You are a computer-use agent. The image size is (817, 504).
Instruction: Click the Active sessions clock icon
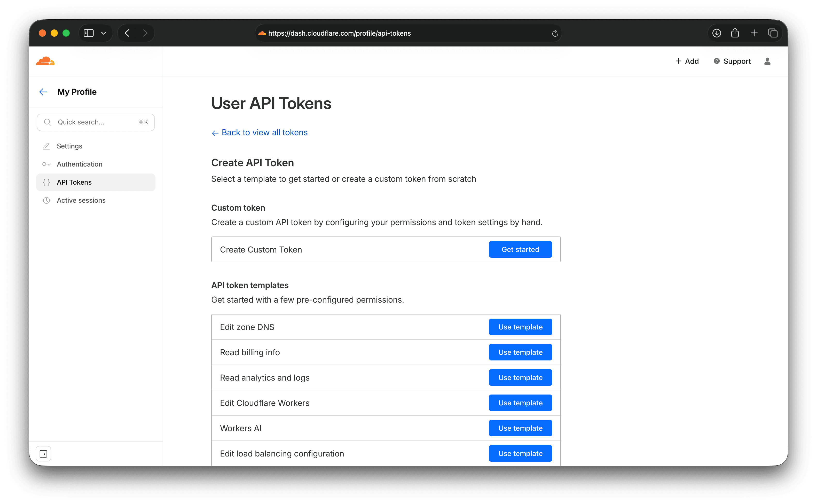point(46,200)
